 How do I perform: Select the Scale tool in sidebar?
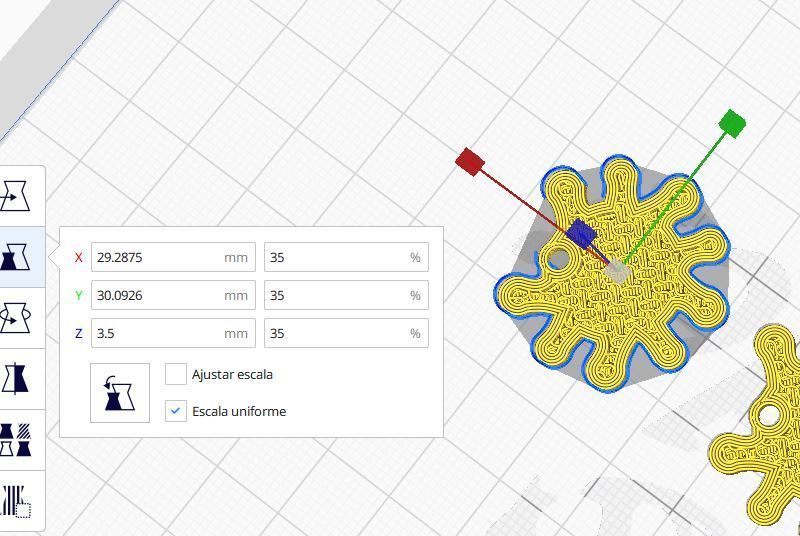coord(15,257)
